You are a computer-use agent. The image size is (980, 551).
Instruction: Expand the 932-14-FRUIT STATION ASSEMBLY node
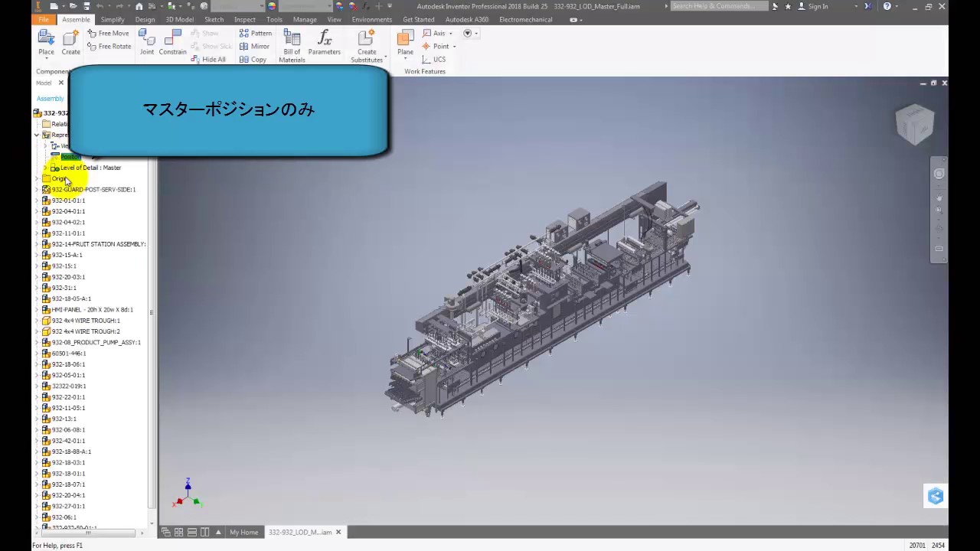click(37, 244)
